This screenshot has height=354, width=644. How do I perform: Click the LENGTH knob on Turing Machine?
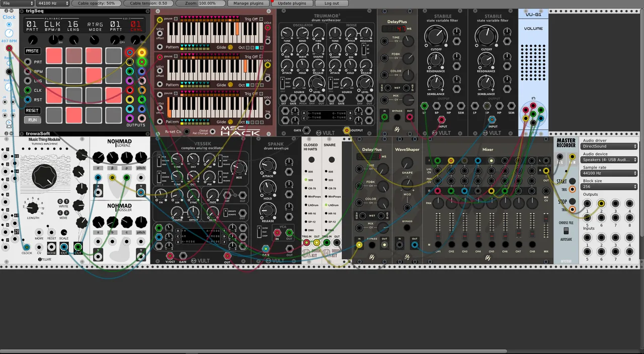32,207
